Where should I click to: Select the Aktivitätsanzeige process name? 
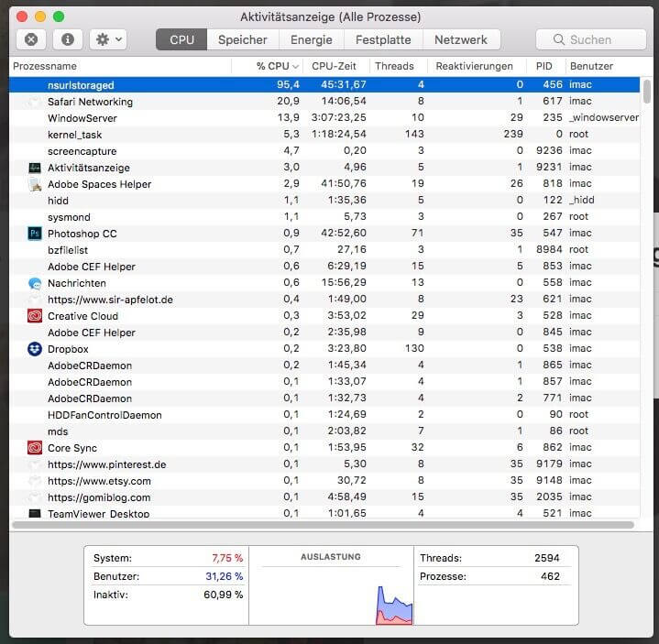pos(89,168)
